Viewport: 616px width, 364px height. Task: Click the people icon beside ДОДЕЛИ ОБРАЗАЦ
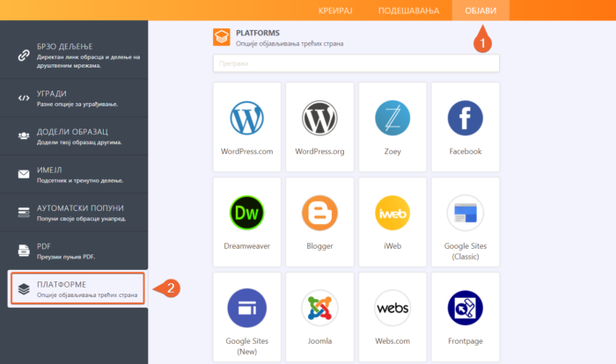coord(24,136)
